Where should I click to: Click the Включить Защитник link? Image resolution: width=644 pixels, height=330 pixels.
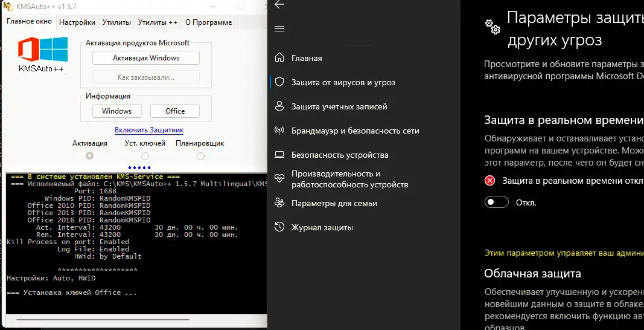[x=149, y=130]
